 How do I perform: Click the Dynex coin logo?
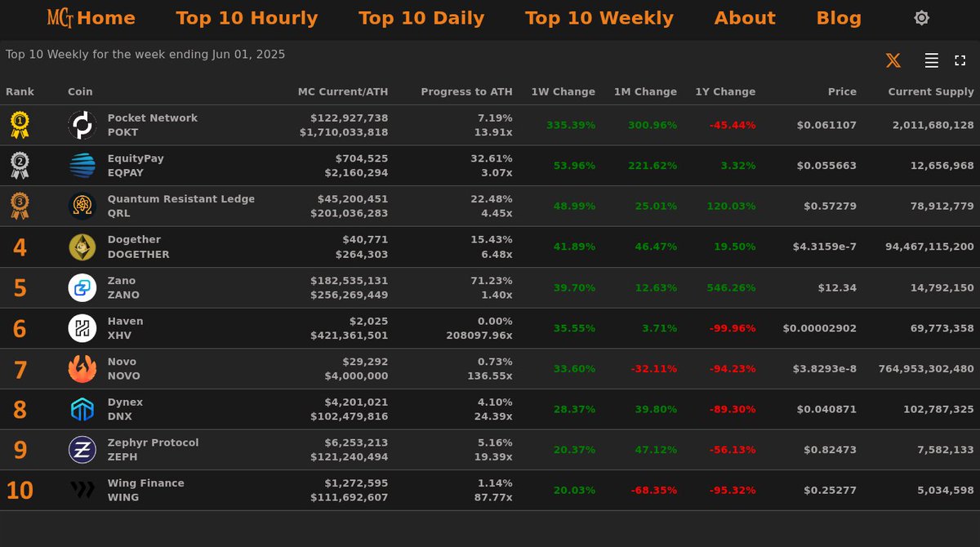[82, 409]
